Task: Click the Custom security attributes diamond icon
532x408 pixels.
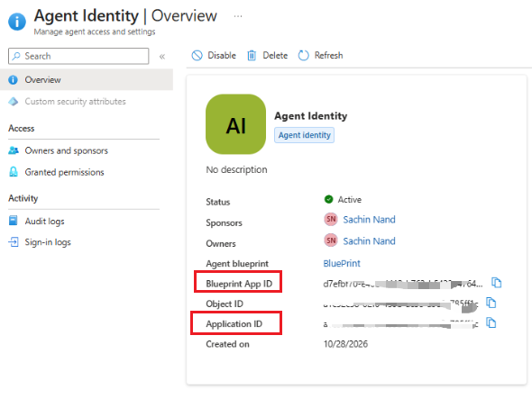Action: [x=14, y=101]
